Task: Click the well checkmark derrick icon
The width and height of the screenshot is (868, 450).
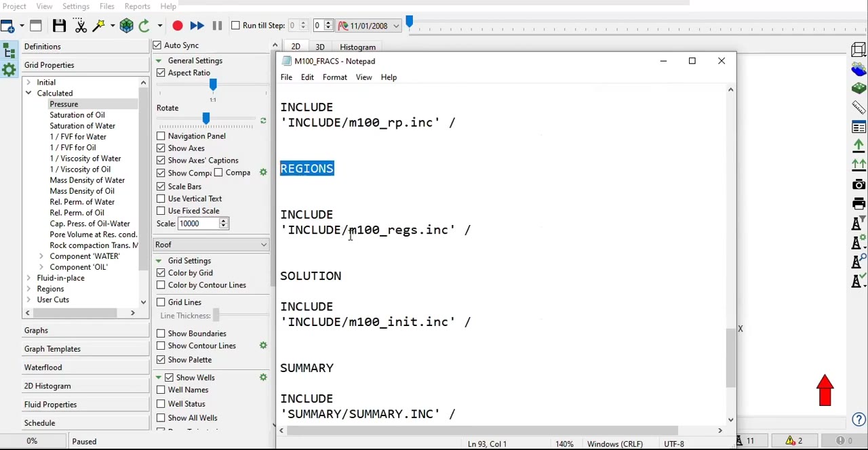Action: coord(859,281)
